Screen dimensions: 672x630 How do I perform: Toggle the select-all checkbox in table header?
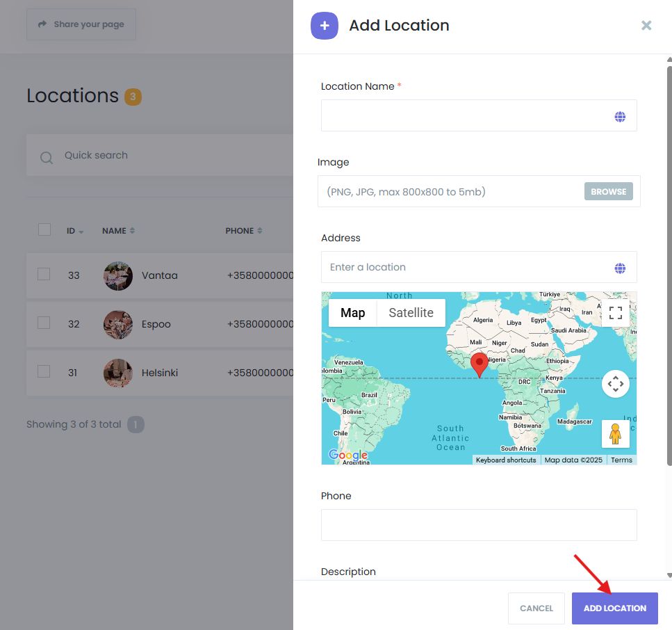pyautogui.click(x=44, y=229)
